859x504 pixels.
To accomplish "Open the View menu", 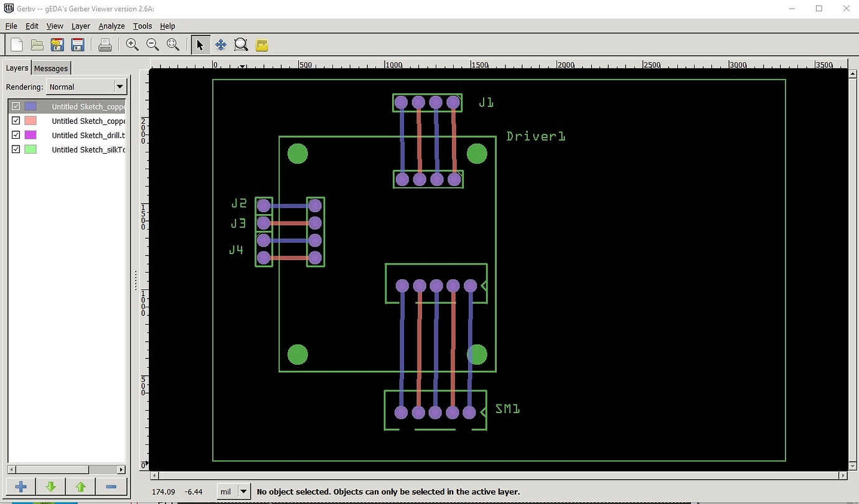I will point(55,26).
